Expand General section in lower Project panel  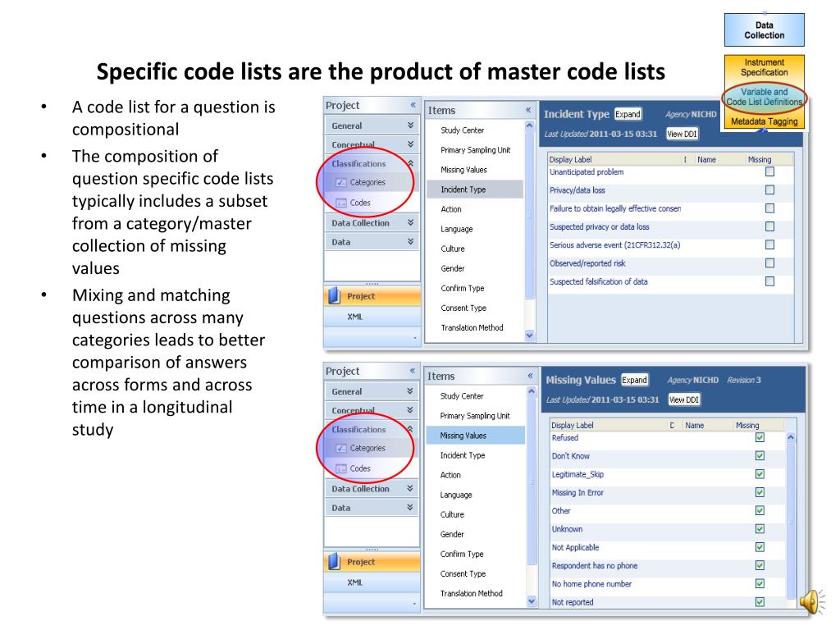pyautogui.click(x=410, y=391)
